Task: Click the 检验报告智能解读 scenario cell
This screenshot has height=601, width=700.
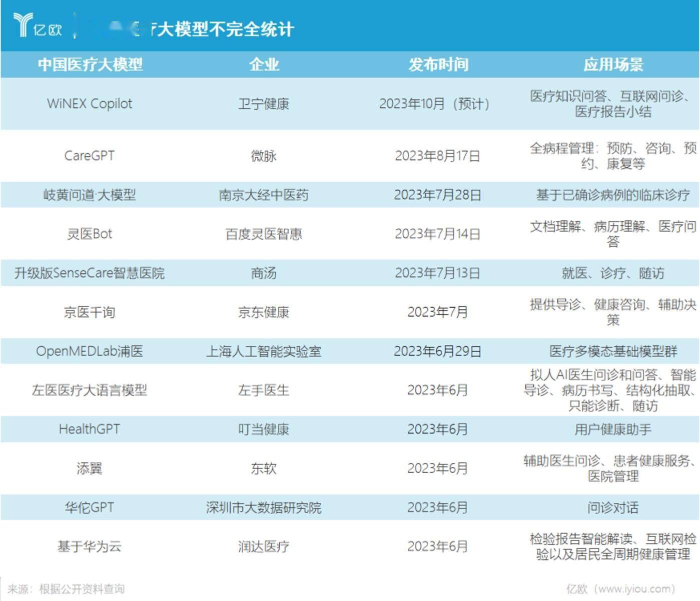Action: (x=613, y=546)
